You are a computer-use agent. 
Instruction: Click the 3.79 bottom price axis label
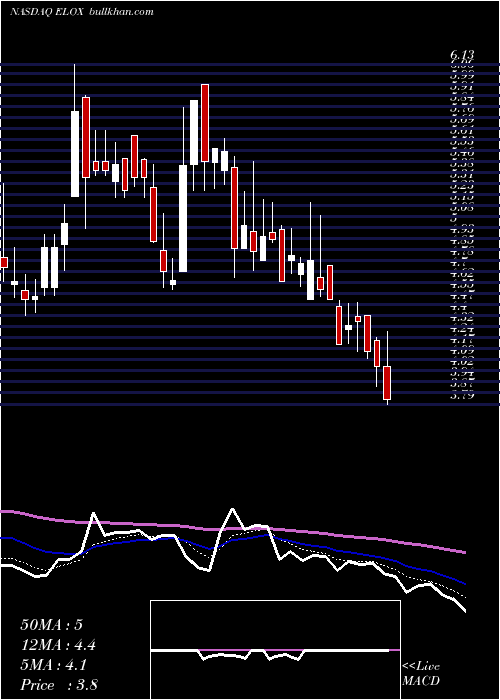coord(462,395)
